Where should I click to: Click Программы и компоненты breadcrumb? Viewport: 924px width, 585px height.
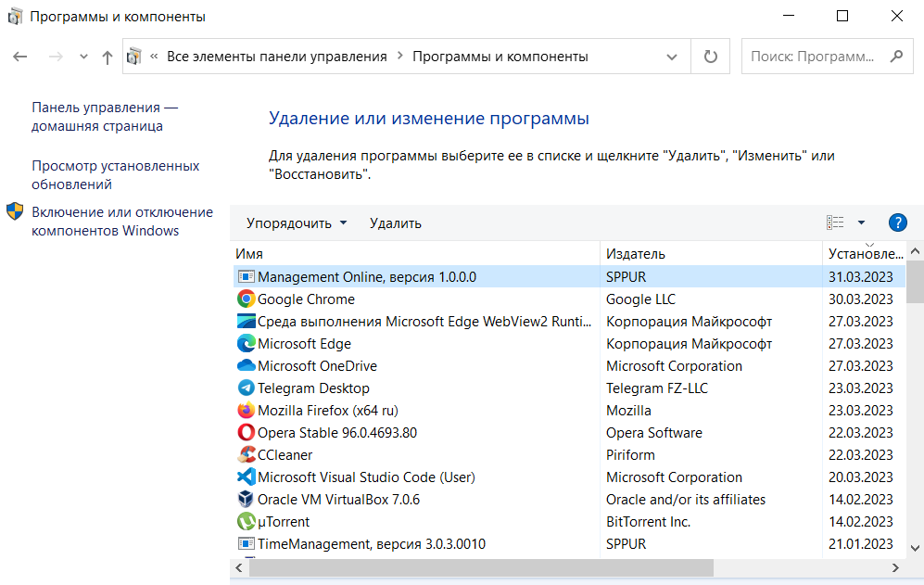[x=500, y=57]
